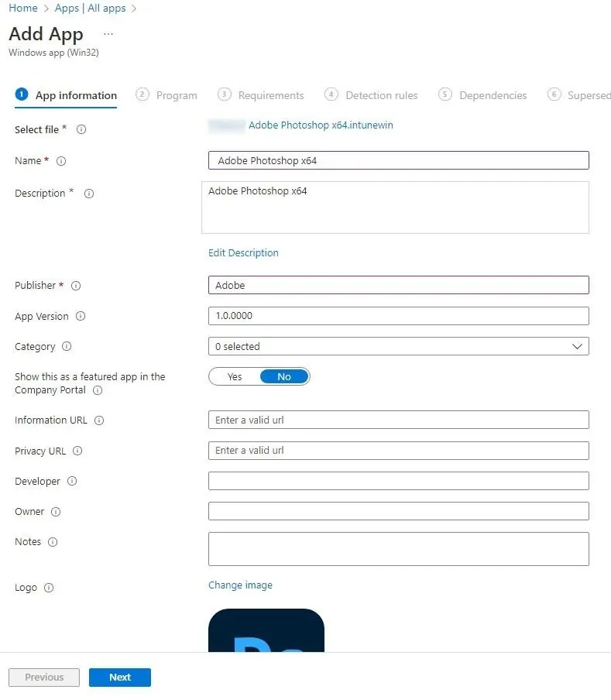
Task: Go to the Requirements step tab
Action: [261, 95]
